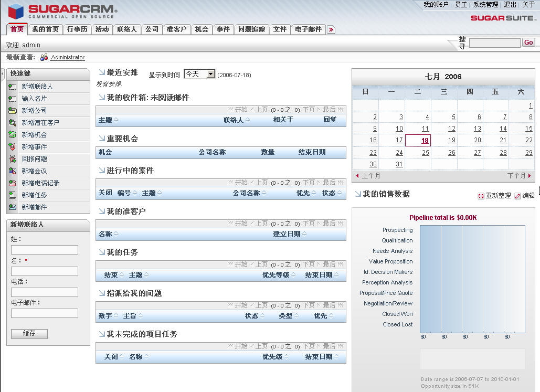Expand more tabs with double-arrow button
This screenshot has width=540, height=392.
pyautogui.click(x=331, y=29)
